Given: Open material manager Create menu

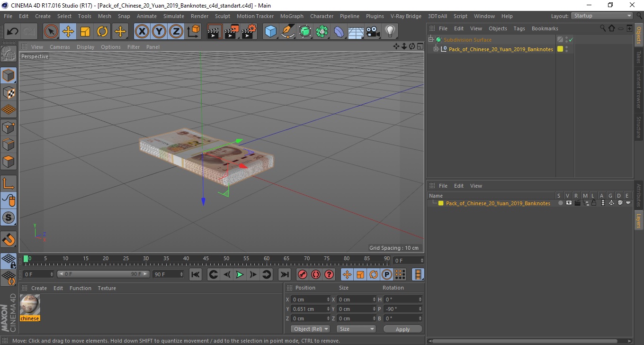Looking at the screenshot, I should coord(39,288).
